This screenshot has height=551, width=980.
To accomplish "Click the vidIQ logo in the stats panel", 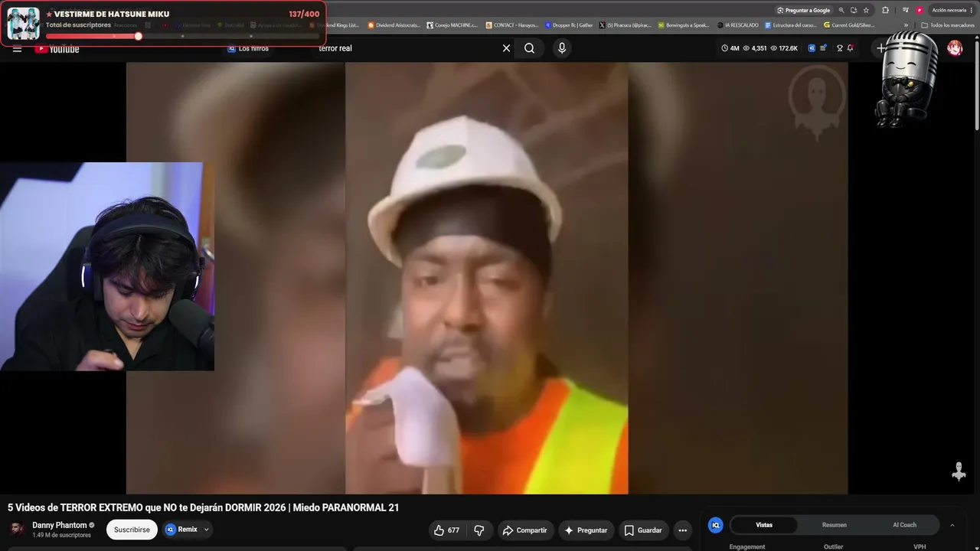I will pyautogui.click(x=716, y=525).
